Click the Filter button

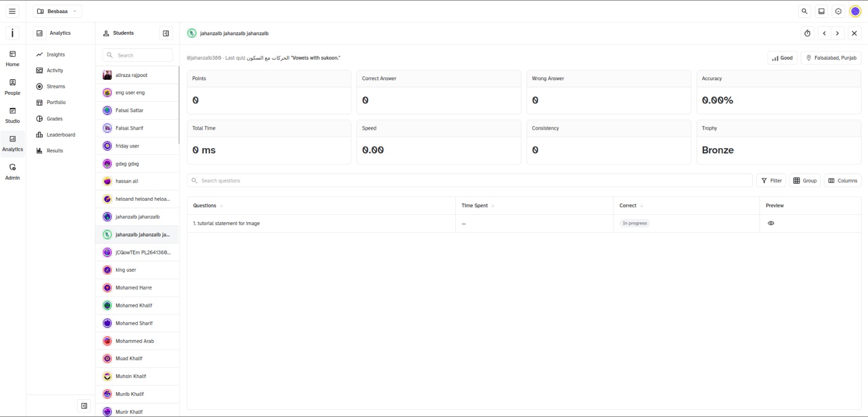click(771, 181)
